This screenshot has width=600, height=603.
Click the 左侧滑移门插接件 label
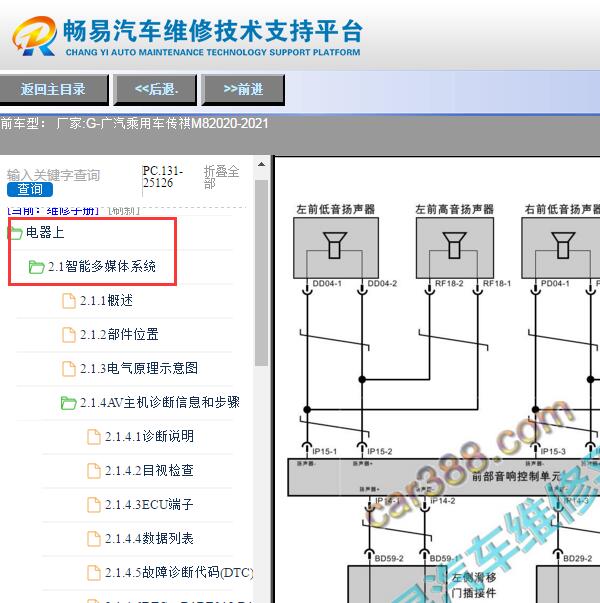coord(474,585)
